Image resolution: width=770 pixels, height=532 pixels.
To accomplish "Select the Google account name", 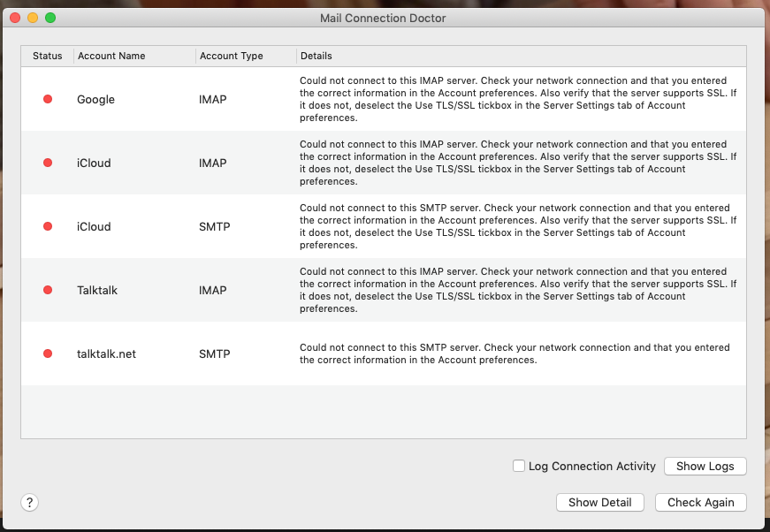I will pyautogui.click(x=95, y=100).
